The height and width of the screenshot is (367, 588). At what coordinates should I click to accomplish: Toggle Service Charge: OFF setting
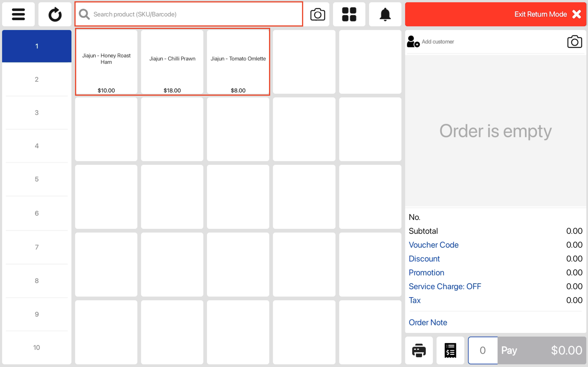point(445,286)
